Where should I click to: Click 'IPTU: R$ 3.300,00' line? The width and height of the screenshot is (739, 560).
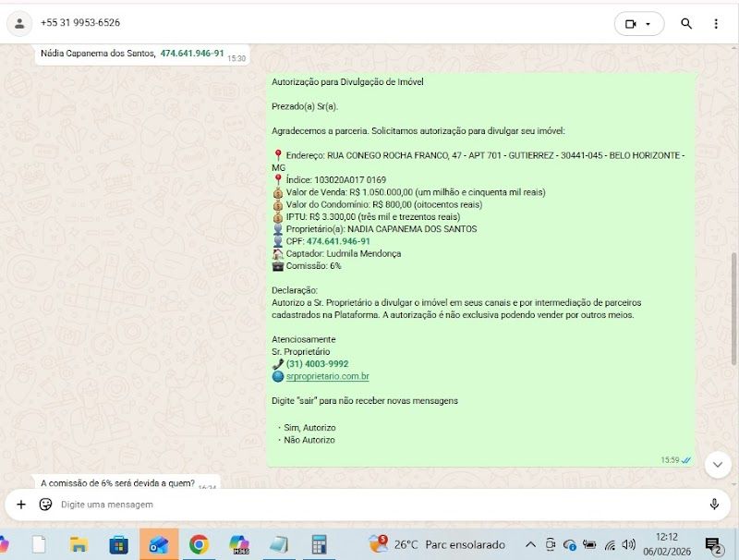tap(366, 217)
